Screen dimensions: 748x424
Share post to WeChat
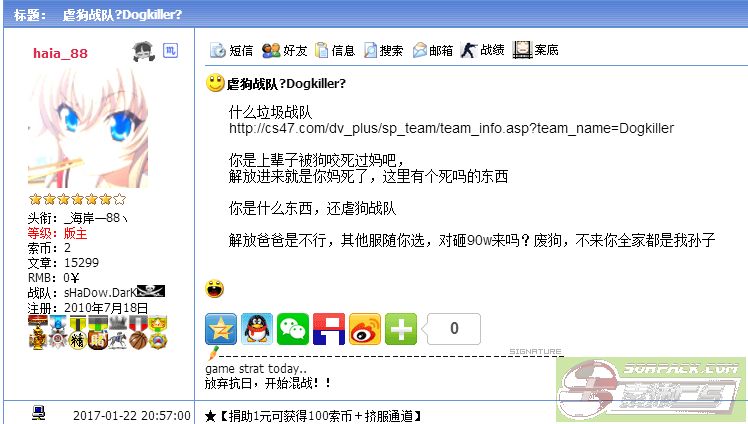(293, 329)
